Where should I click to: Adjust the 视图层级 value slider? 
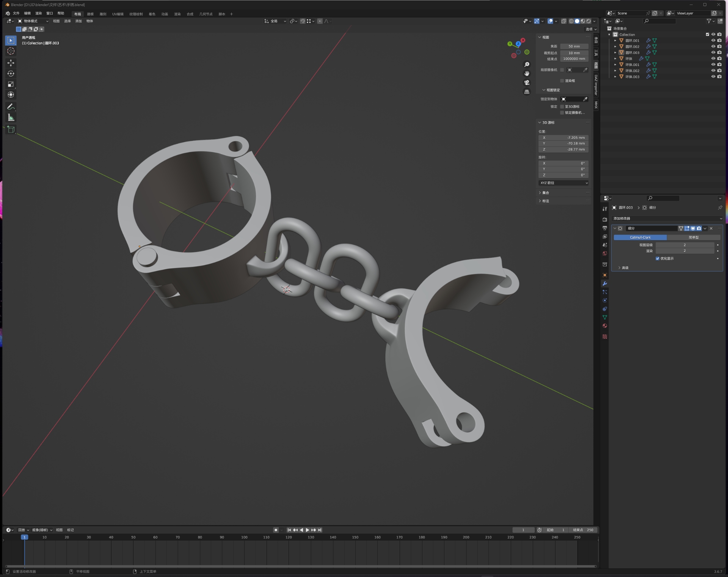click(685, 245)
